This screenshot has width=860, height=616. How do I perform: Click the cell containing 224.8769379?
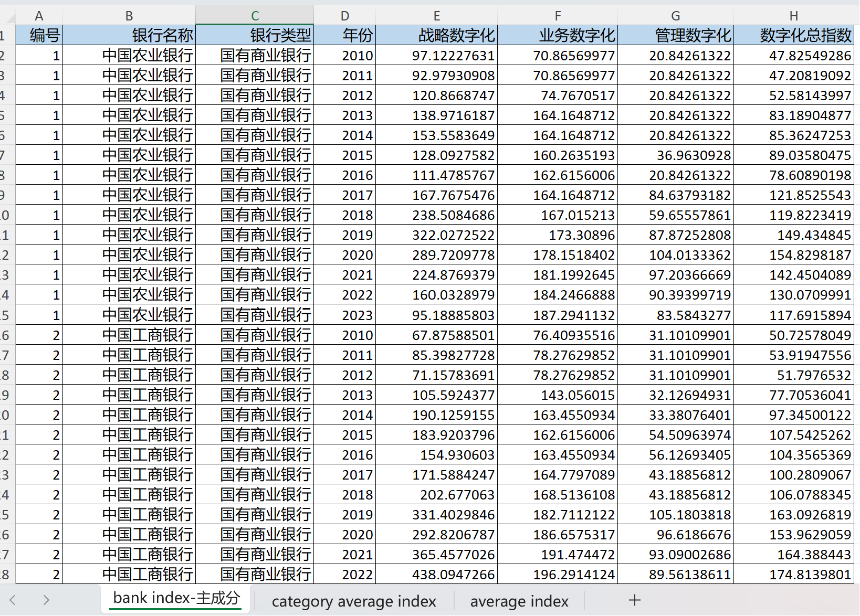pyautogui.click(x=437, y=274)
